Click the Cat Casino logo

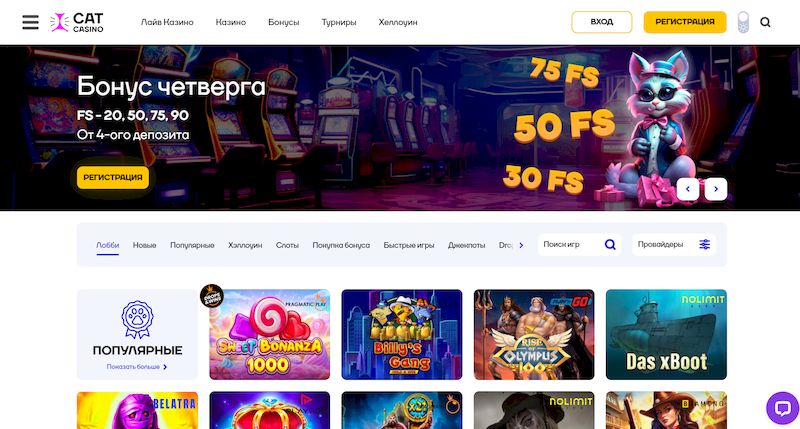point(77,22)
